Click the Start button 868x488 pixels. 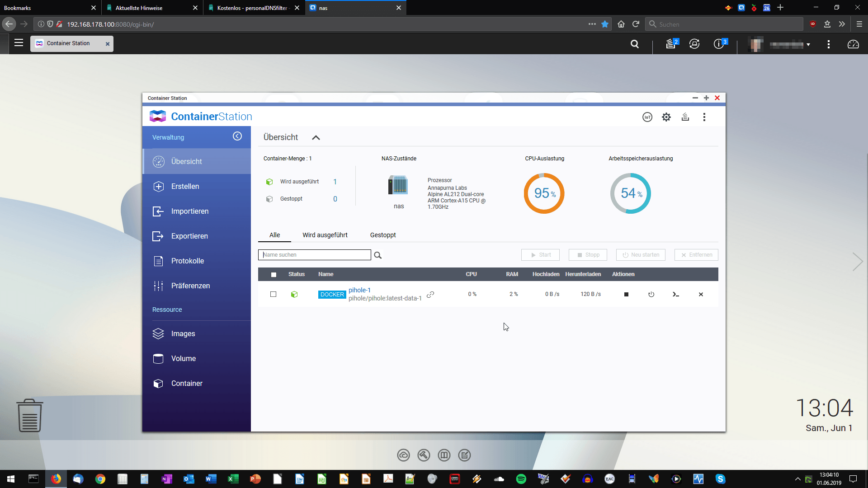click(x=540, y=255)
